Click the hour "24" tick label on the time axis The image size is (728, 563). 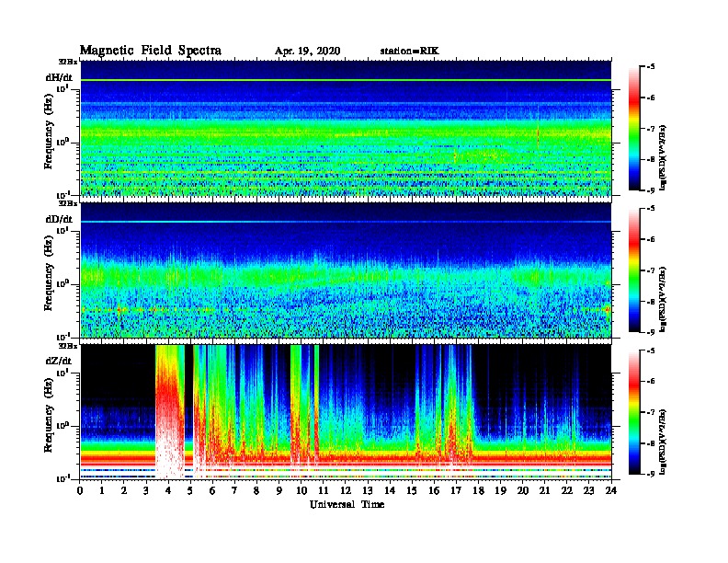611,490
